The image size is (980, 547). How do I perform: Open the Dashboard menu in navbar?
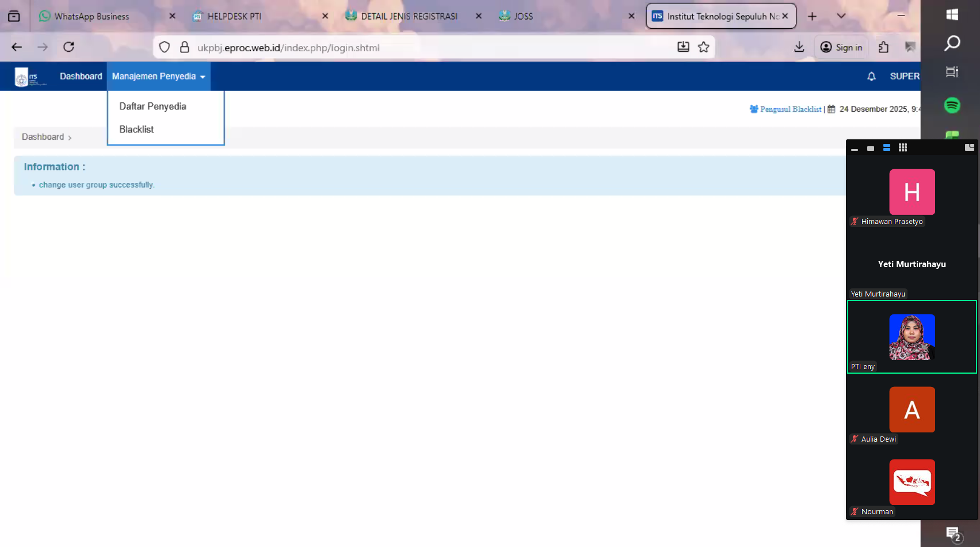[x=81, y=77]
